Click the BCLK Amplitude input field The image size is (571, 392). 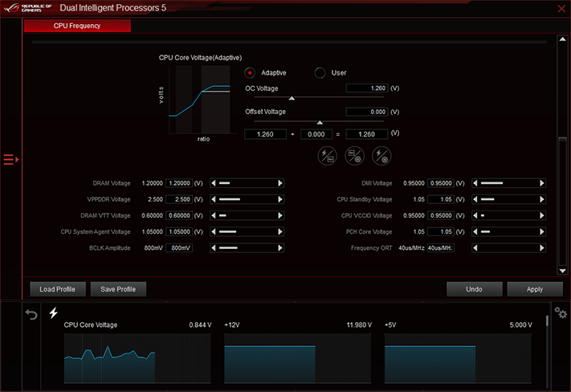click(x=179, y=248)
